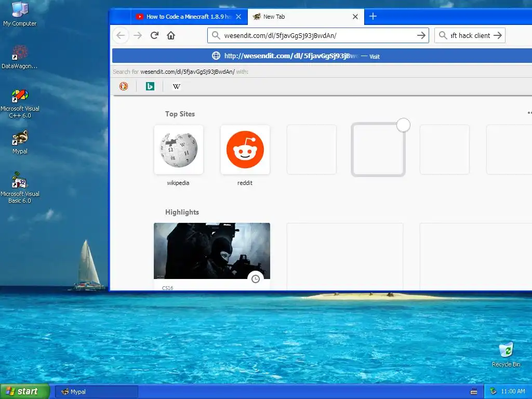
Task: Open the reddit top site tile
Action: pos(245,150)
